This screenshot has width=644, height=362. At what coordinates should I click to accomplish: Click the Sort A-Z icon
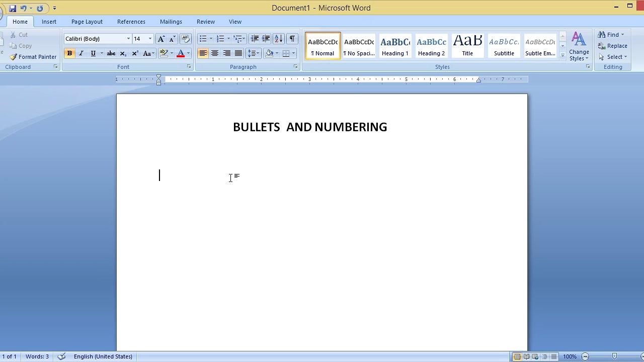[279, 39]
